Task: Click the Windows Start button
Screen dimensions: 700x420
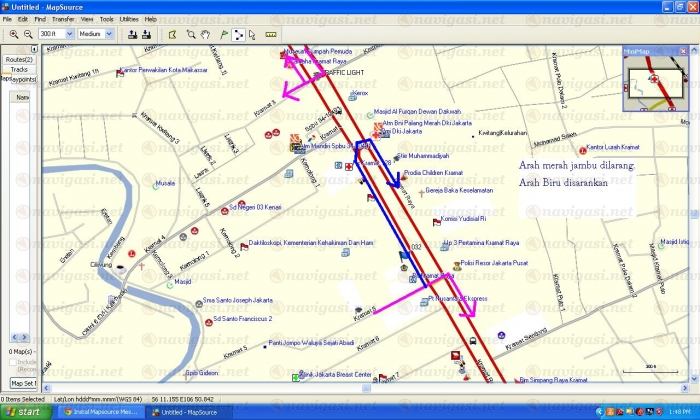Action: 22,411
